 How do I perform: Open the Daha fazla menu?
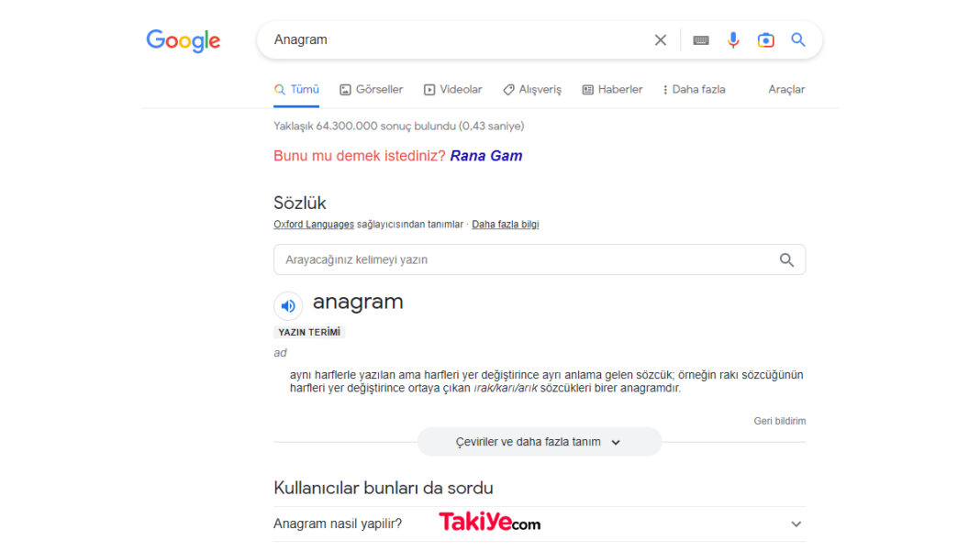(695, 89)
